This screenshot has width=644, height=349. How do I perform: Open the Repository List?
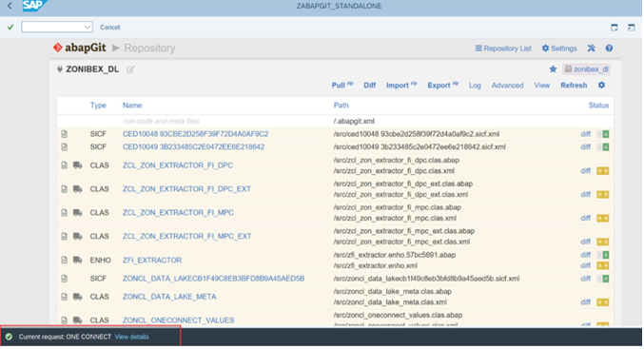pos(503,48)
